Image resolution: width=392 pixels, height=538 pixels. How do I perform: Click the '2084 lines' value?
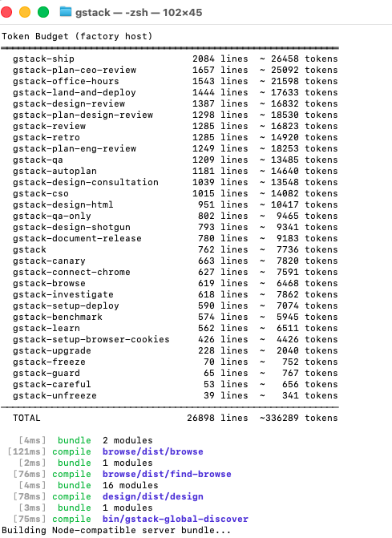pyautogui.click(x=220, y=59)
